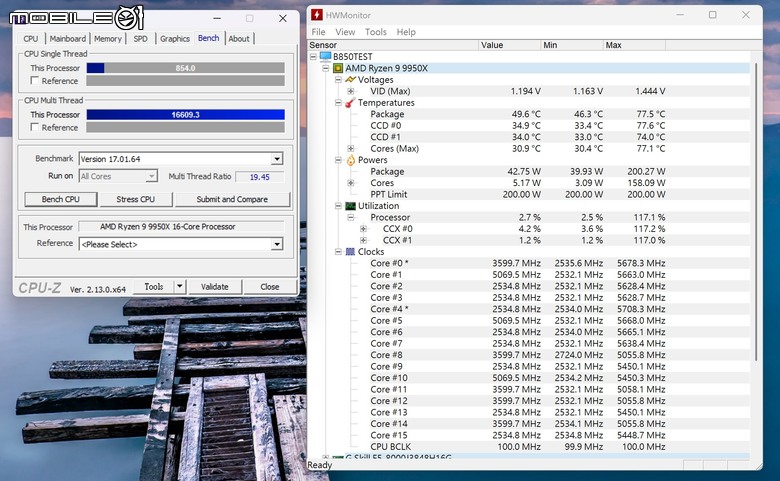Click the Tools button in CPU-Z

pos(154,287)
